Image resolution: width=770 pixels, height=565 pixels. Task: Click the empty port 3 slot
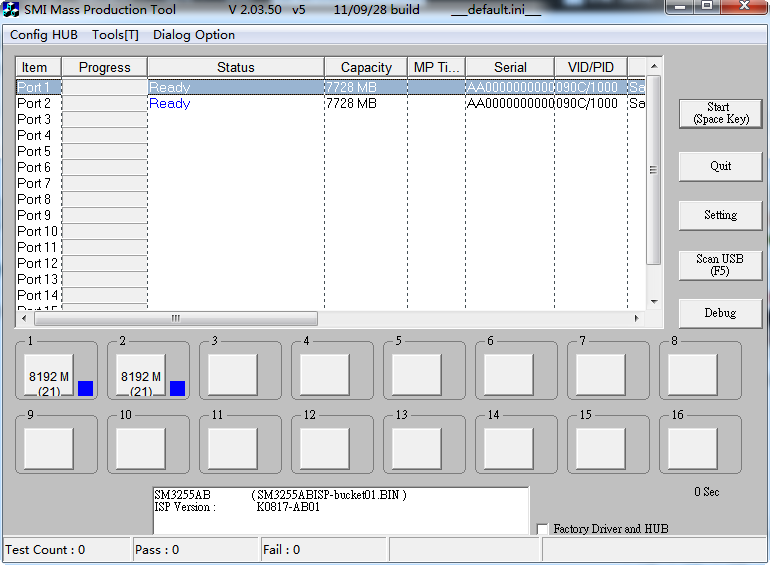(232, 375)
